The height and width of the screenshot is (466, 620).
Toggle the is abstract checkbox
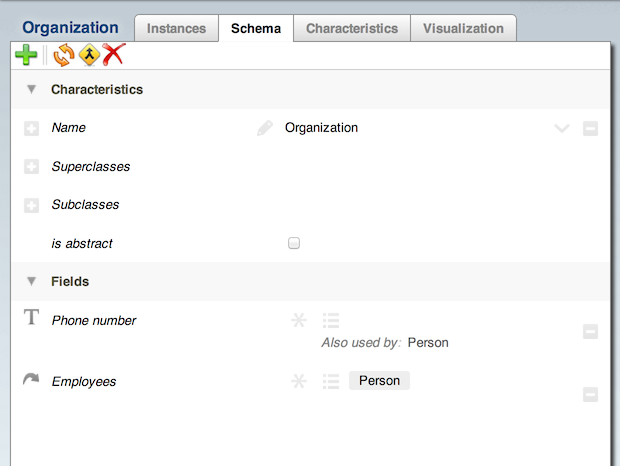294,243
